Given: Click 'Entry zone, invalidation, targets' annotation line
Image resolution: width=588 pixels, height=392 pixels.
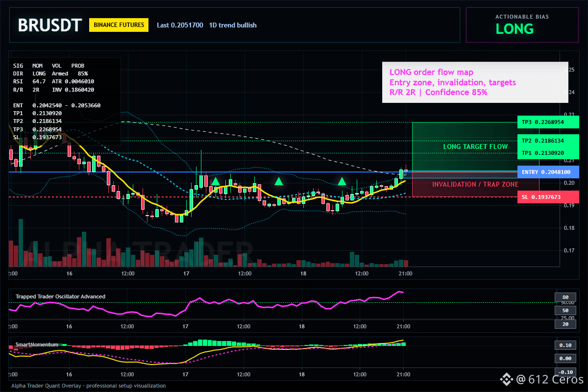Looking at the screenshot, I should tap(453, 82).
